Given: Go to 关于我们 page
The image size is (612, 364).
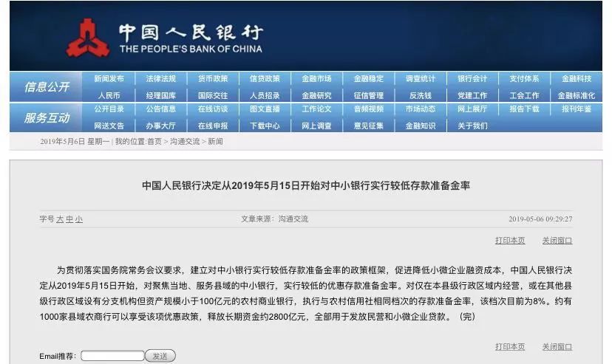Looking at the screenshot, I should [472, 126].
